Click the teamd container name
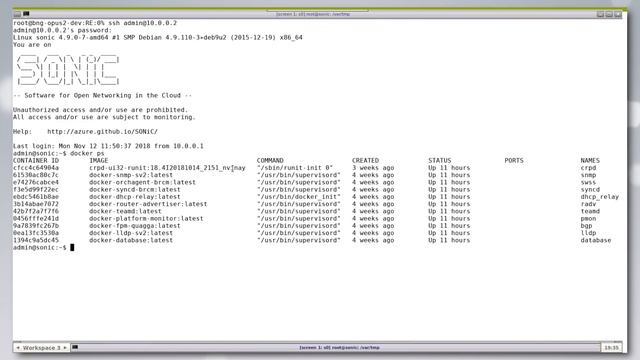 coord(590,211)
